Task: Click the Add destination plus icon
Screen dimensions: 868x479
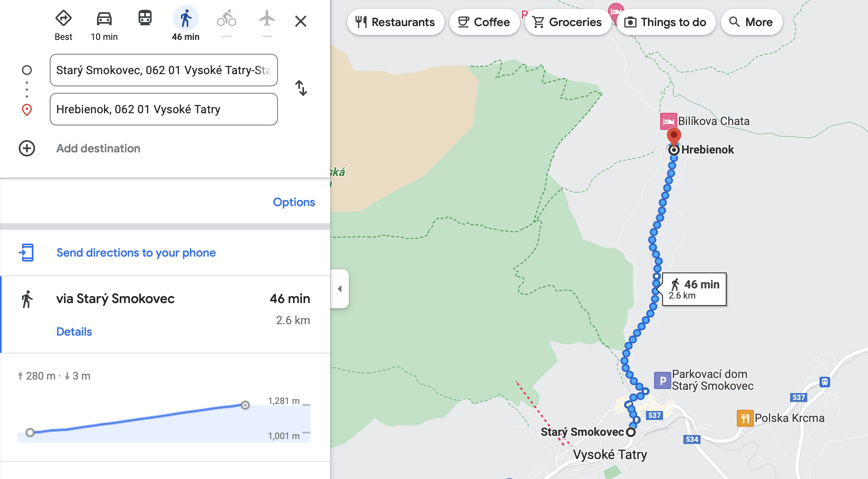Action: pos(27,148)
